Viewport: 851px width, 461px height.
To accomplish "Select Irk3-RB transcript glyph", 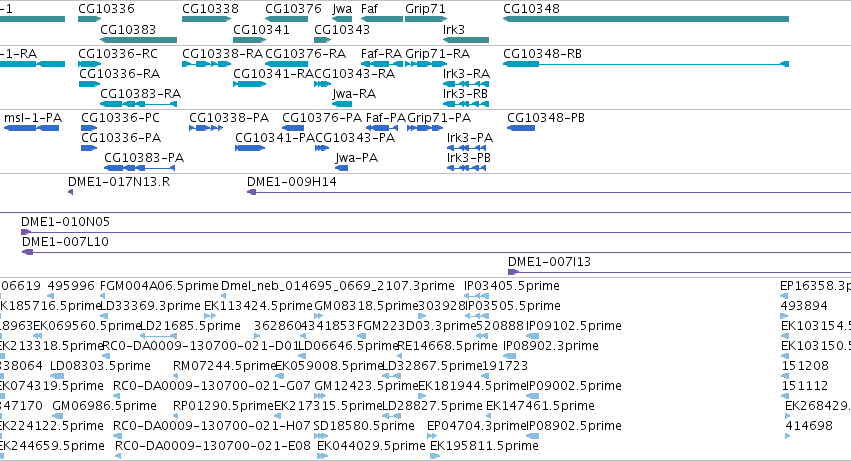I will [x=466, y=104].
